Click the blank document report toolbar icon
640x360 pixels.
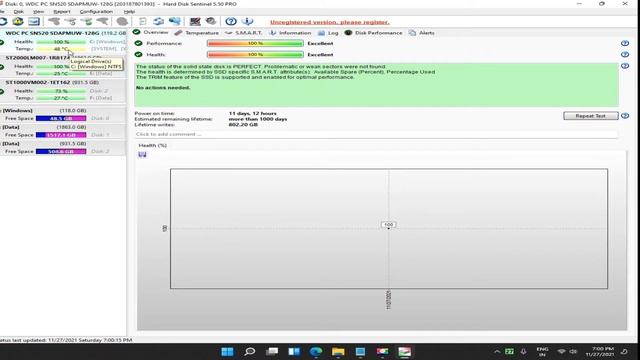click(142, 21)
